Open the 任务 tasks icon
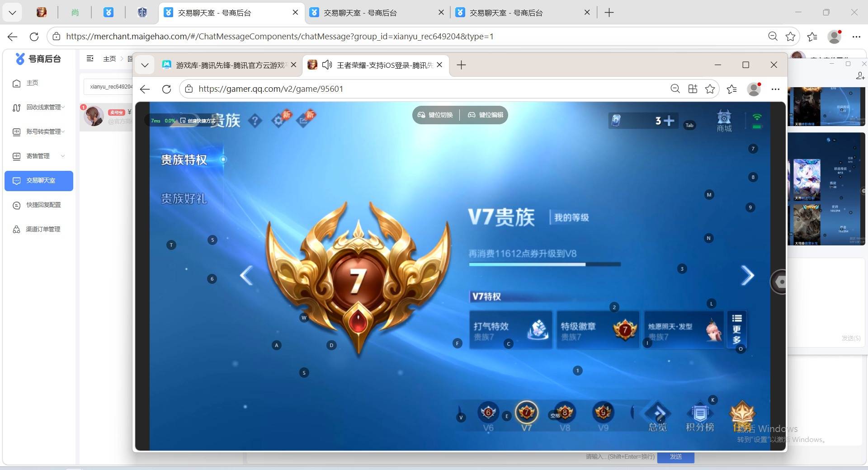 [742, 417]
